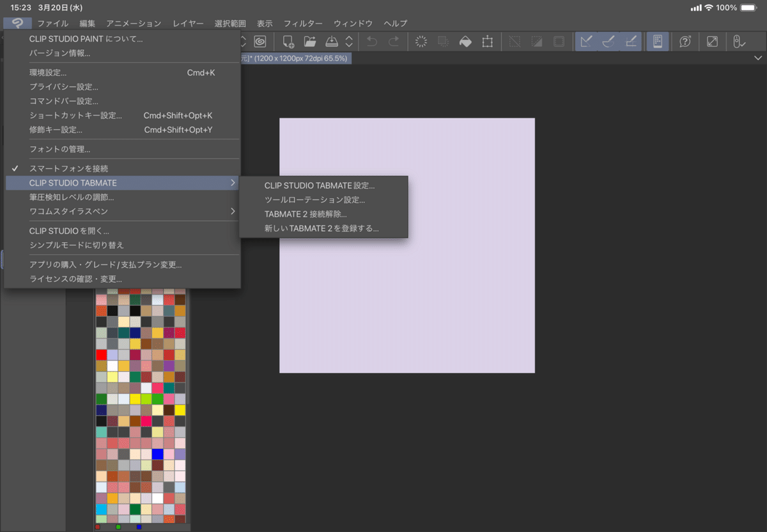Screen dimensions: 767x532
Task: Open the フィルター menu
Action: [x=302, y=24]
